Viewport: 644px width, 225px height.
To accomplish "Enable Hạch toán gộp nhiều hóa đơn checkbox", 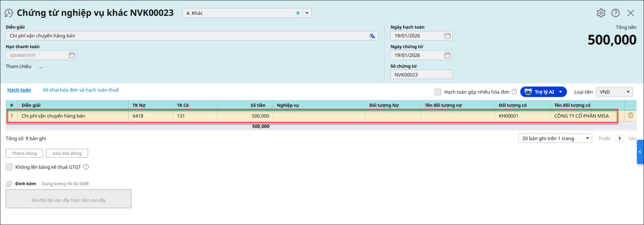I will click(x=438, y=92).
